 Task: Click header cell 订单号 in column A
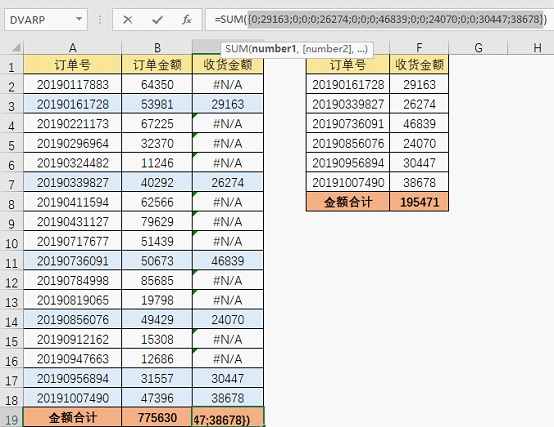[72, 65]
